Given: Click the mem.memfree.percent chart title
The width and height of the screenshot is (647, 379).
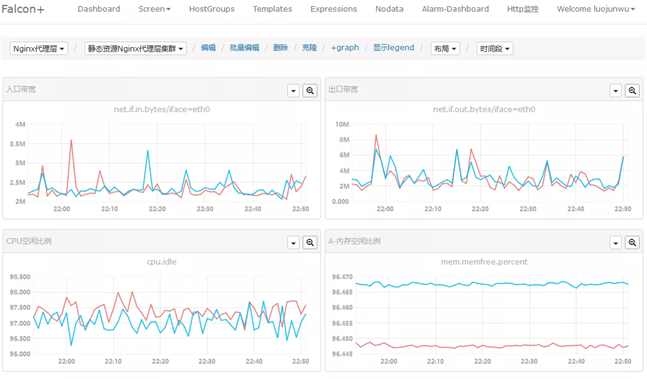Looking at the screenshot, I should pyautogui.click(x=484, y=262).
